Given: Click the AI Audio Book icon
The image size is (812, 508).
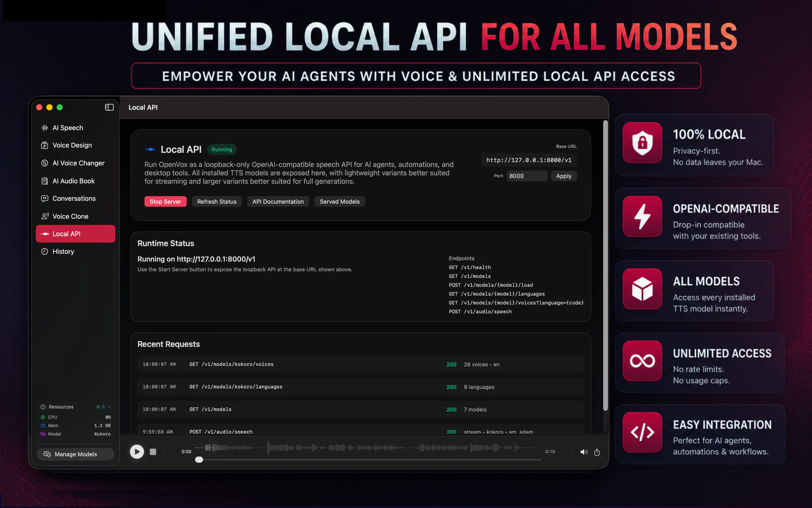Looking at the screenshot, I should [x=45, y=181].
